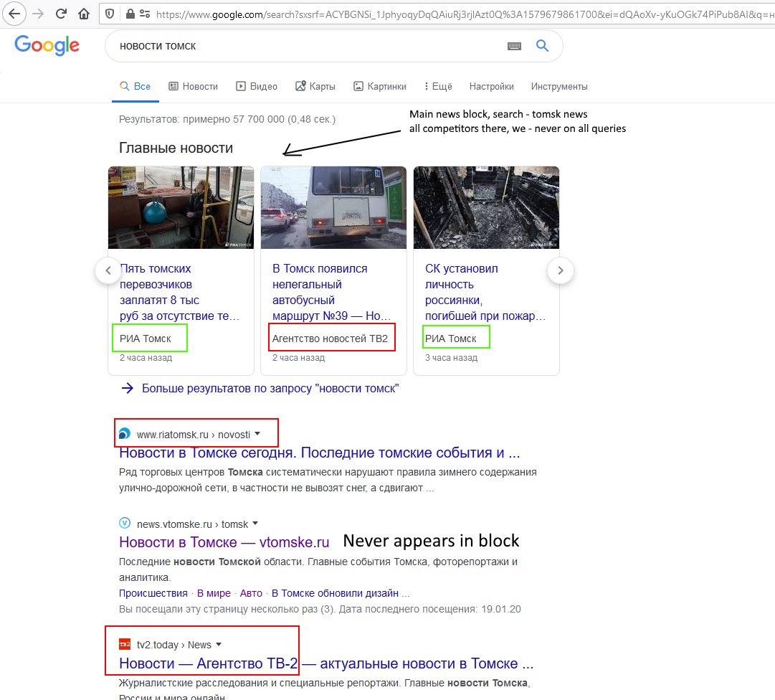
Task: Click the vtomske.ru site favicon
Action: [125, 523]
